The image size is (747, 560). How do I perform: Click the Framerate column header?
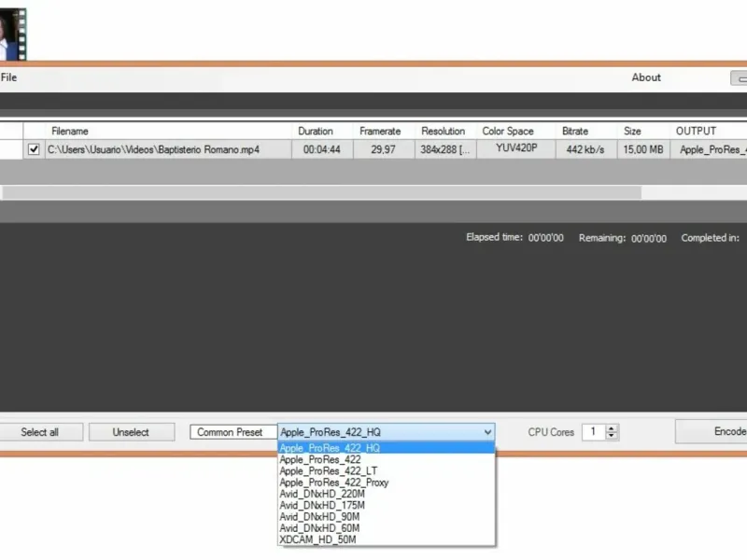pyautogui.click(x=384, y=131)
